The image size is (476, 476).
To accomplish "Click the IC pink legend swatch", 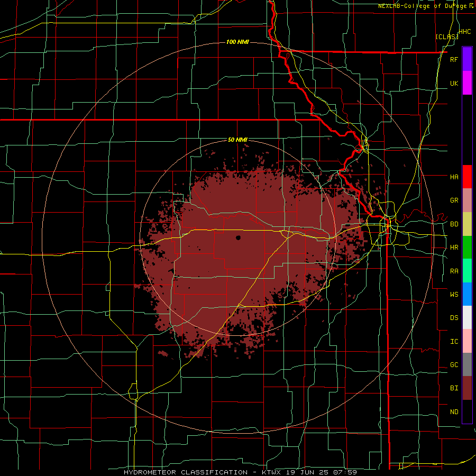I will click(467, 341).
